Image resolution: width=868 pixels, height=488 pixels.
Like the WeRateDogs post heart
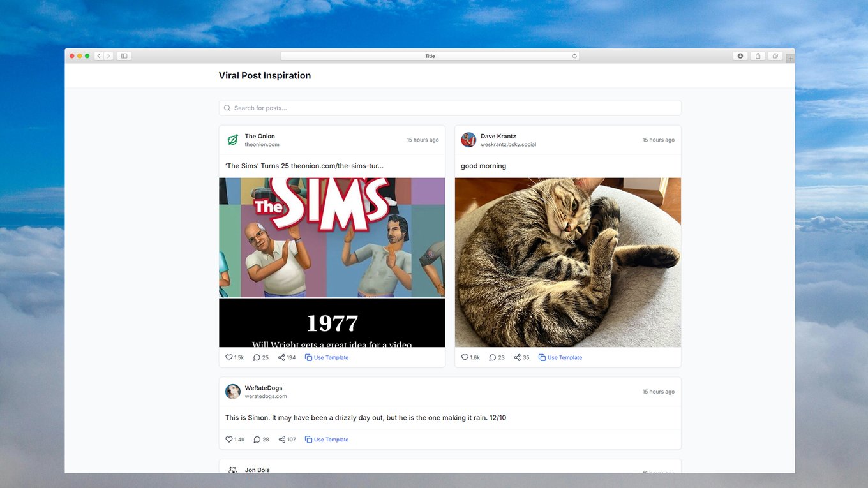[229, 440]
